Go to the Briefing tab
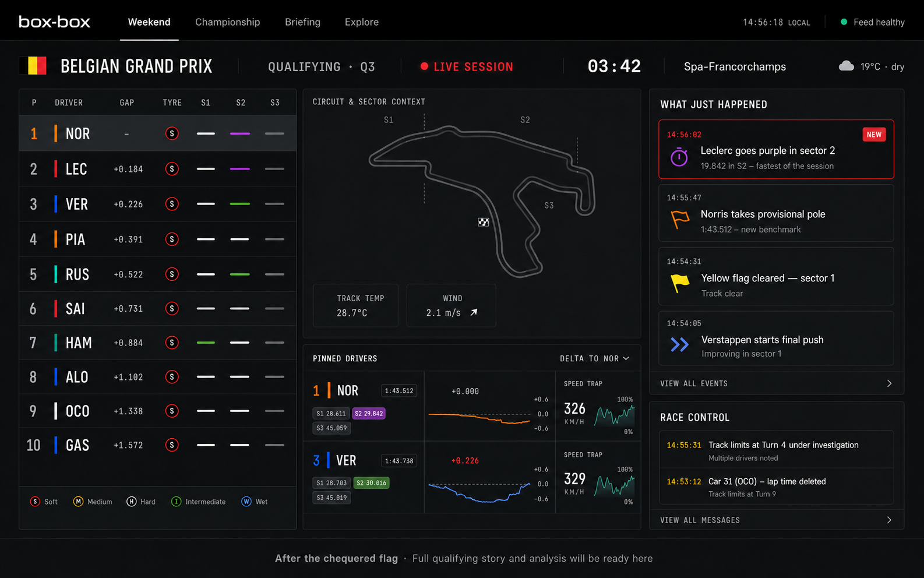 coord(302,22)
